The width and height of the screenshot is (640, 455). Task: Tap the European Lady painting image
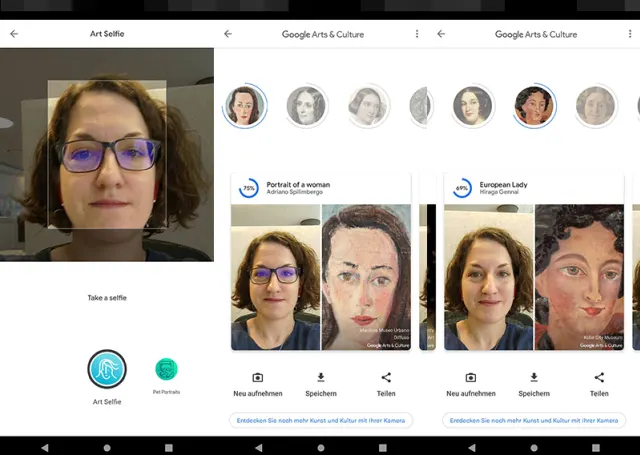(x=579, y=277)
